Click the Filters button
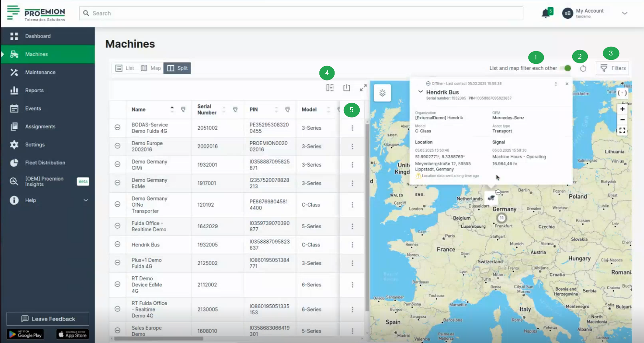The height and width of the screenshot is (343, 644). [612, 68]
